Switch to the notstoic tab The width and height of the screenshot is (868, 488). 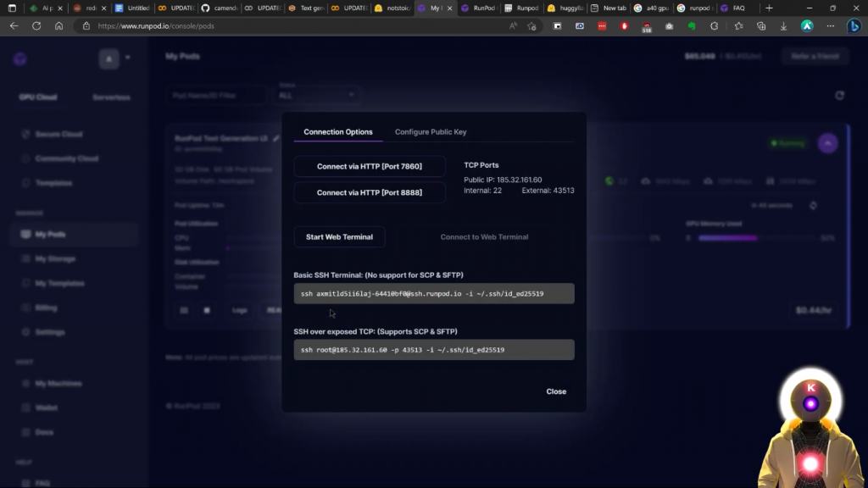(392, 8)
